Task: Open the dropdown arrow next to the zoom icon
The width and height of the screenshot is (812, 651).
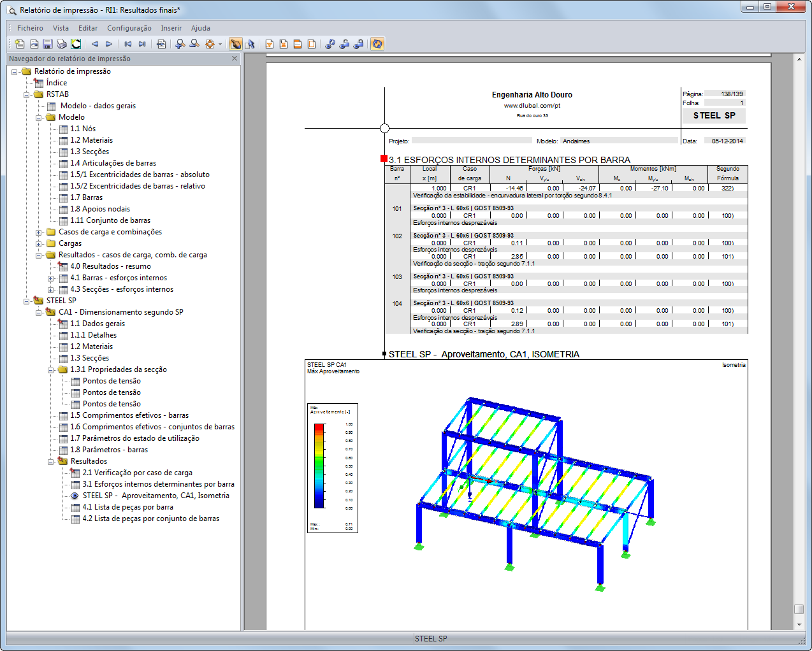Action: coord(221,44)
